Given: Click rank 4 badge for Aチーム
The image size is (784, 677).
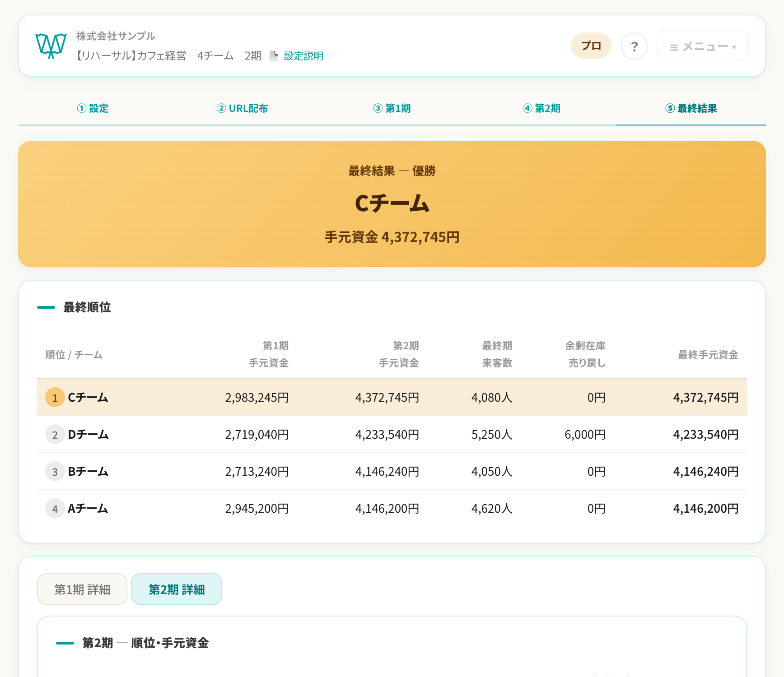Looking at the screenshot, I should click(x=55, y=508).
